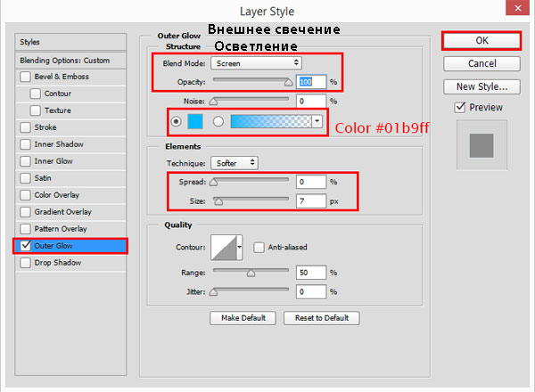
Task: Toggle the Preview checkbox
Action: click(x=460, y=108)
